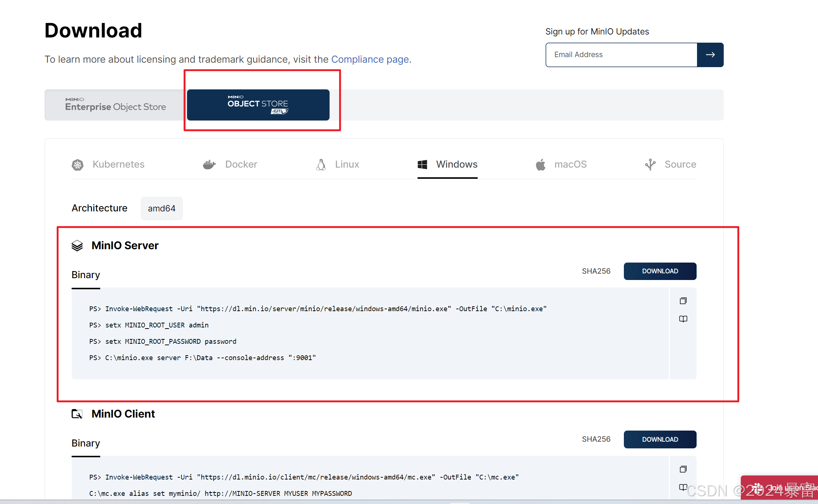Copy the MinIO Server commands
Image resolution: width=818 pixels, height=504 pixels.
point(683,301)
